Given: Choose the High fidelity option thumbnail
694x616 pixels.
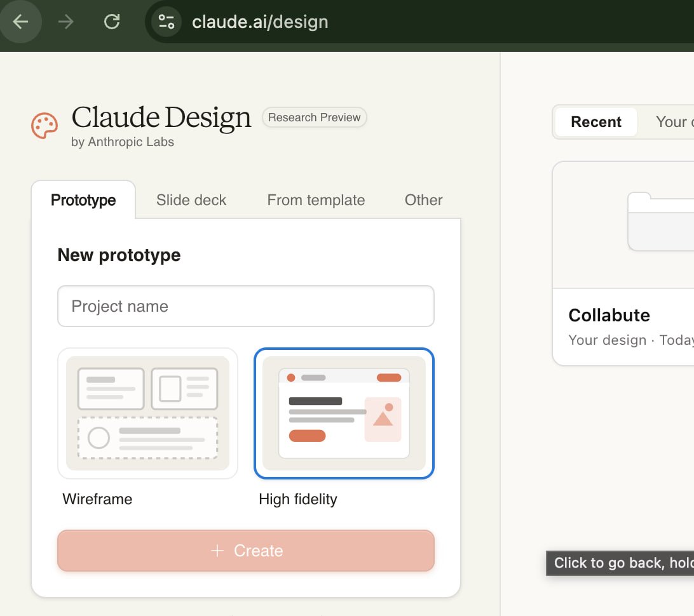Looking at the screenshot, I should [x=344, y=413].
